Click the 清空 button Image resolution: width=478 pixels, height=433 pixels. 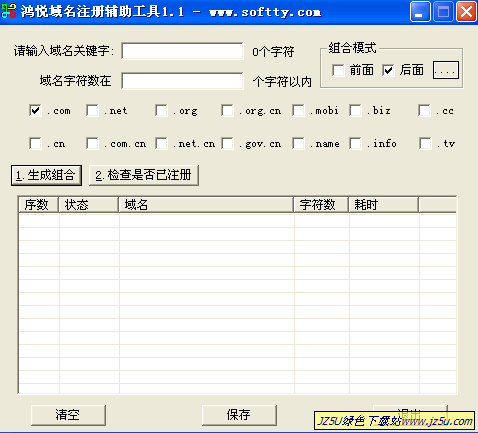[68, 415]
